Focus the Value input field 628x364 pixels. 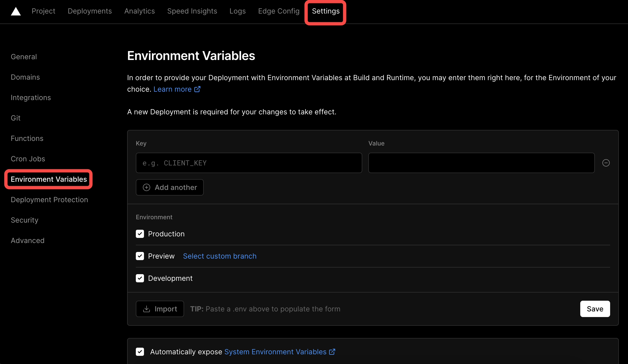[x=481, y=163]
